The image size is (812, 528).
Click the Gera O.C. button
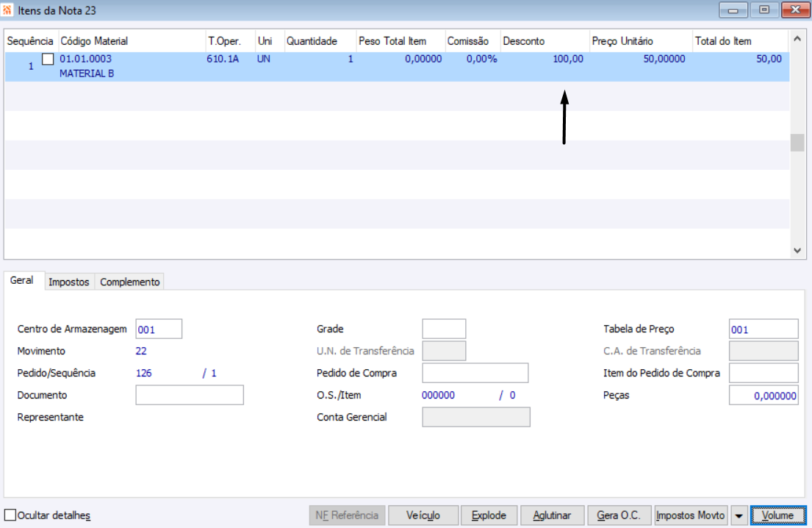pos(619,515)
